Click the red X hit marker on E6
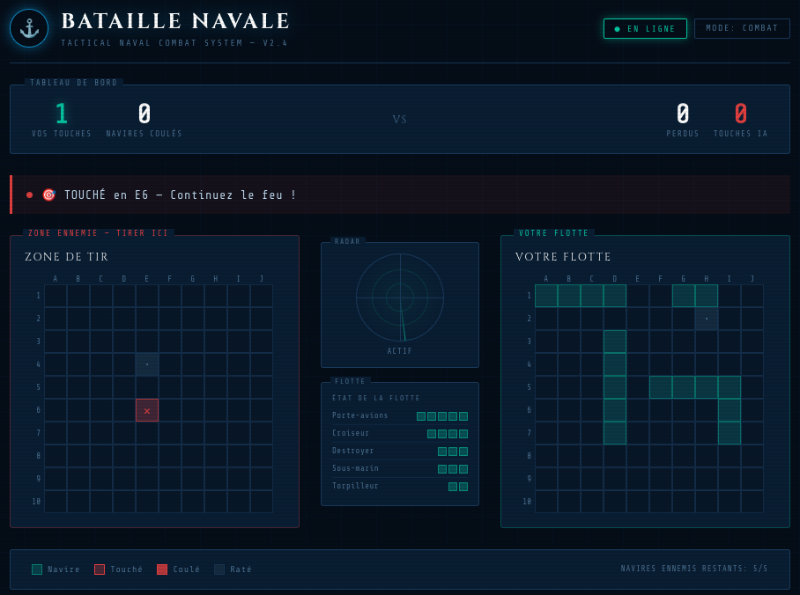The height and width of the screenshot is (595, 800). (147, 410)
